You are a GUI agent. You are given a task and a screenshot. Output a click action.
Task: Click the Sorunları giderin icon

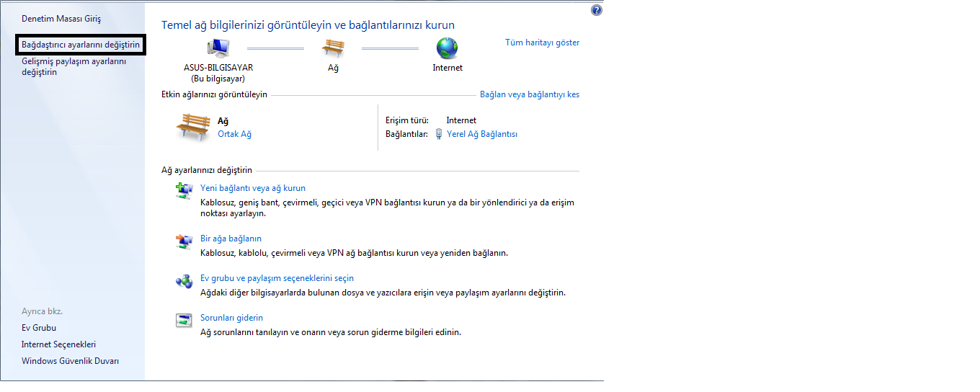[x=184, y=321]
